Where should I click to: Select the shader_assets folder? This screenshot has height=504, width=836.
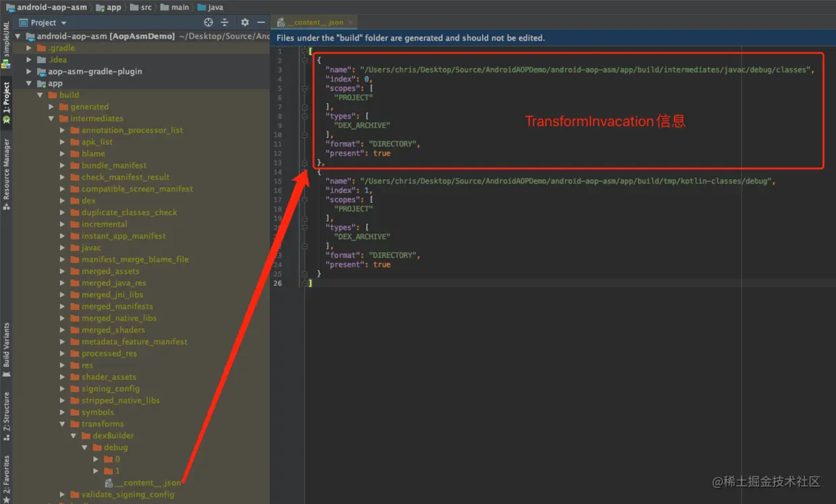102,377
